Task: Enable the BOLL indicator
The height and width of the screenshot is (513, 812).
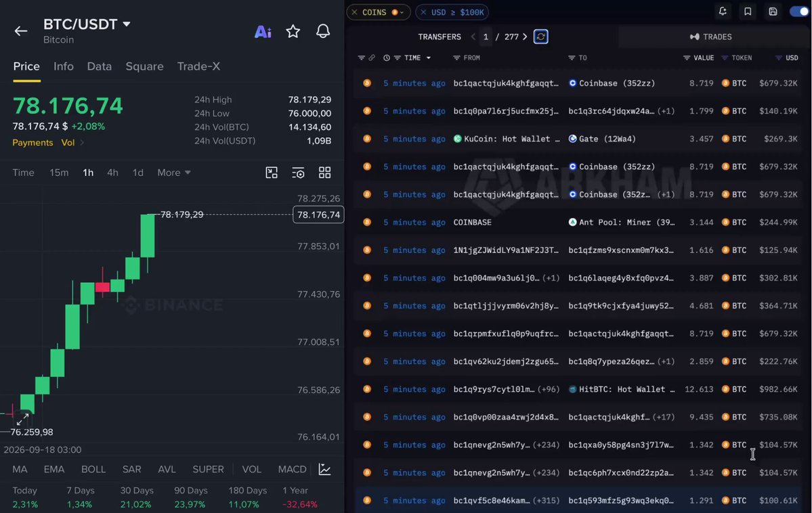Action: click(93, 470)
